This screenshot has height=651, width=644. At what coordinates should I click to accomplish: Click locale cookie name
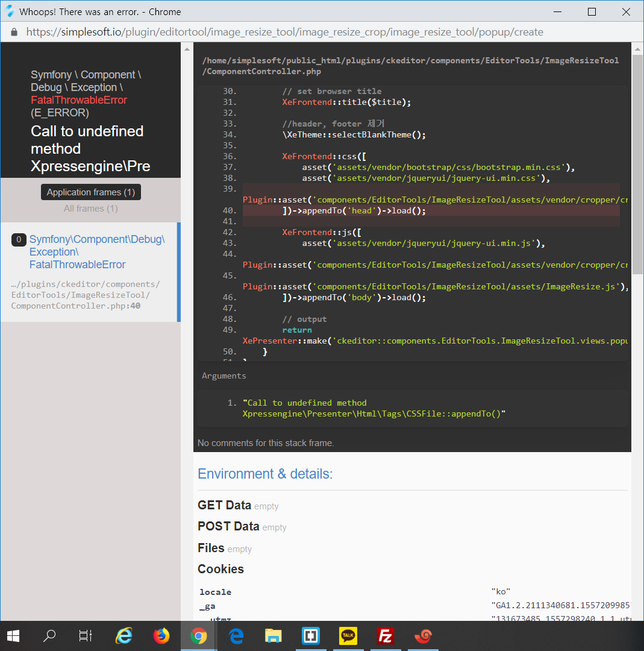pyautogui.click(x=215, y=592)
